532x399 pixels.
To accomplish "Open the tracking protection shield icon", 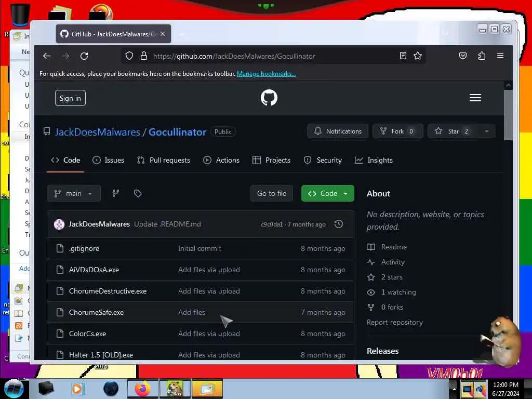I will (x=129, y=56).
